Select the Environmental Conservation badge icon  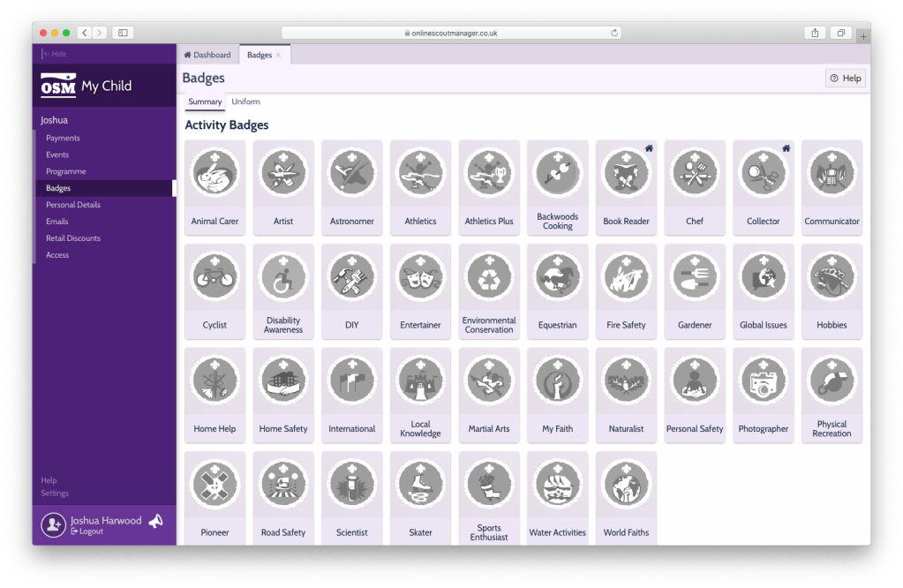[489, 275]
